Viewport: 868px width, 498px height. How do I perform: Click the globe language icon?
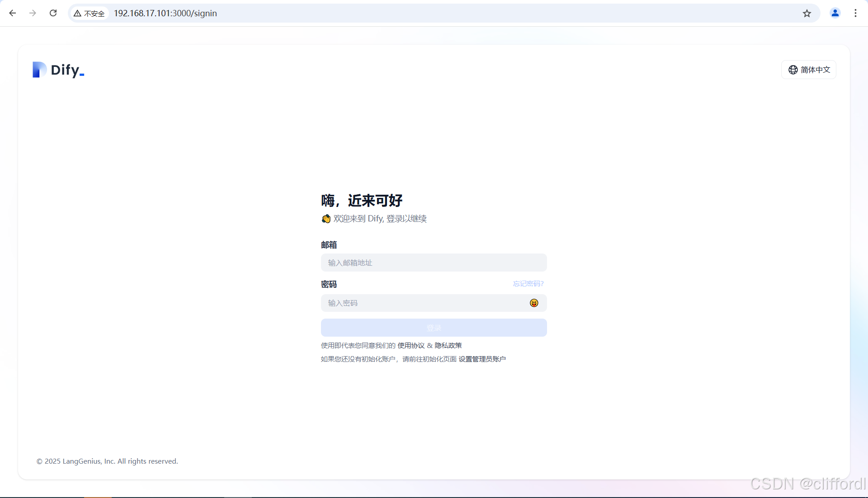[793, 70]
